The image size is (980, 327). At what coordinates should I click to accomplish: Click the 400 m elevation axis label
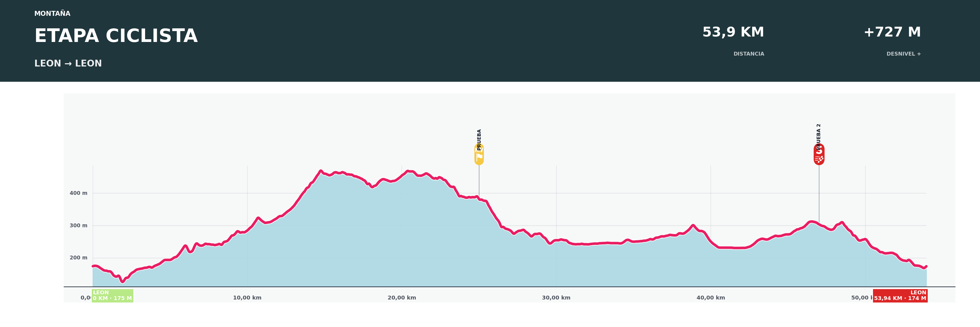tap(78, 193)
